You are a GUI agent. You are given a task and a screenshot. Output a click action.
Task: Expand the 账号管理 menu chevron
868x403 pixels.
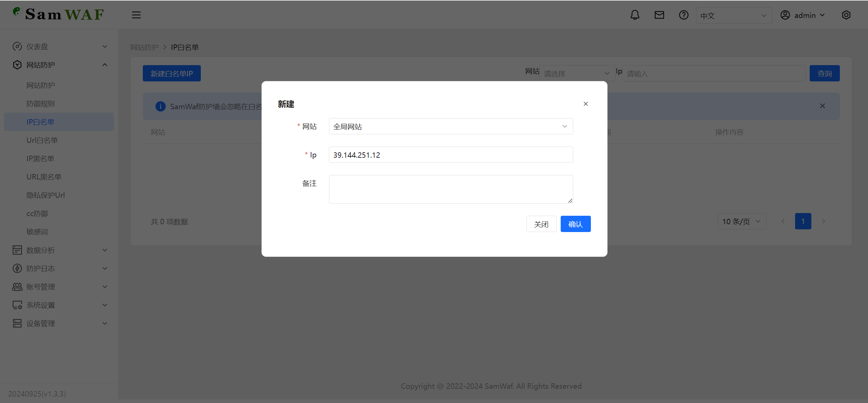[105, 287]
